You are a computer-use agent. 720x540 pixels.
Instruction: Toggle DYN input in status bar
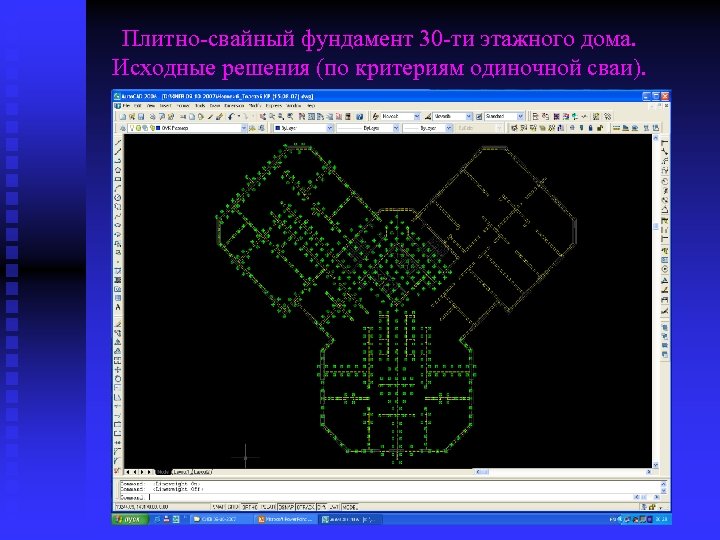(321, 507)
